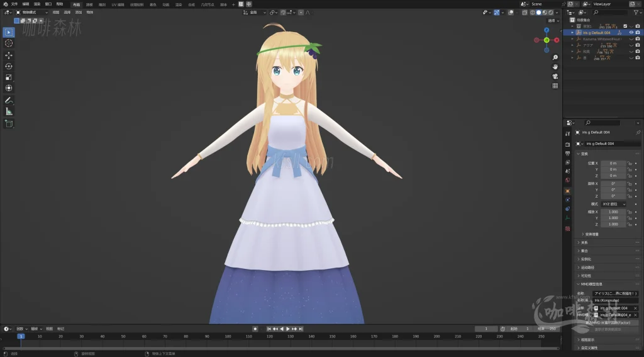644x357 pixels.
Task: Open the XYZ Euler rotation mode dropdown
Action: [614, 204]
